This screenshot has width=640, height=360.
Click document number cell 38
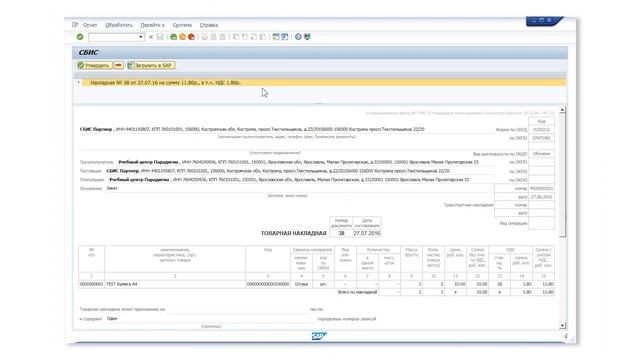pos(341,233)
